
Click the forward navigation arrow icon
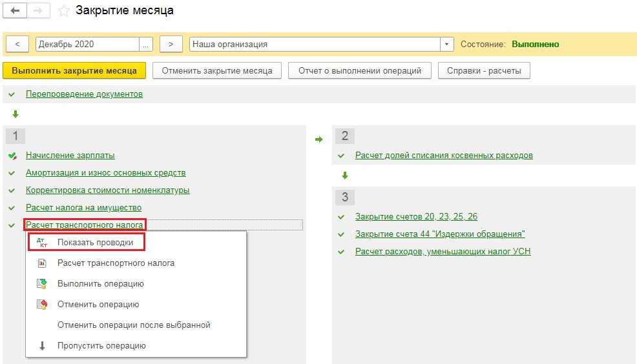(38, 11)
